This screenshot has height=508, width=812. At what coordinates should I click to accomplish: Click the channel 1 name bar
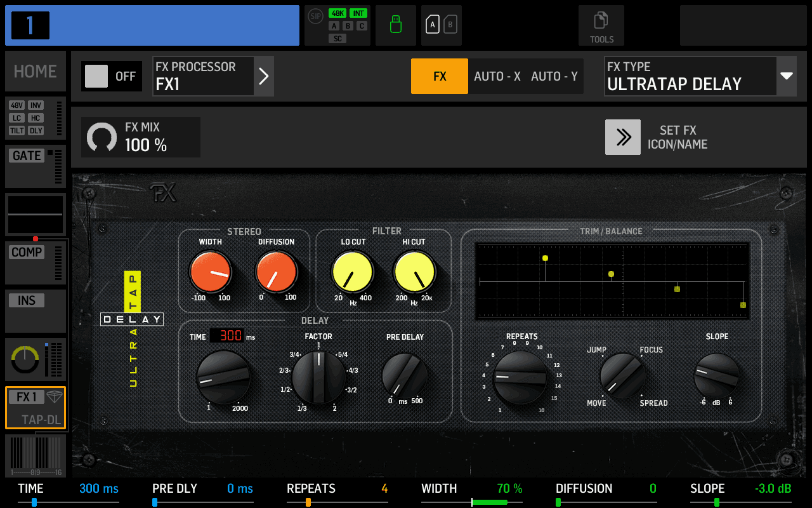[152, 25]
